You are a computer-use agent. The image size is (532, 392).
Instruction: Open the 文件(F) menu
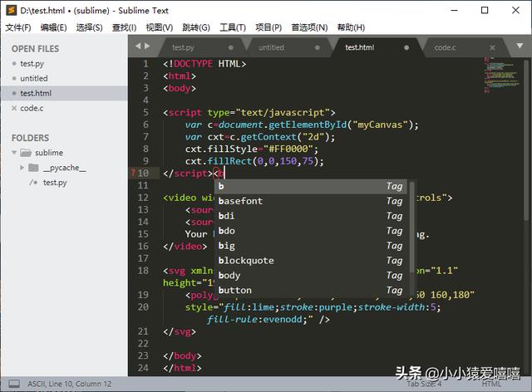(18, 27)
